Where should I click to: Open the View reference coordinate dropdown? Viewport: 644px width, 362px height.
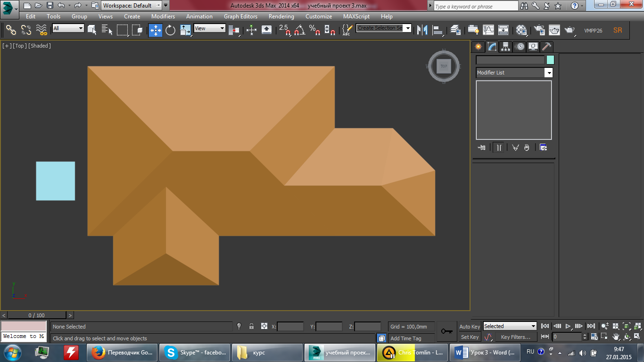(x=210, y=28)
